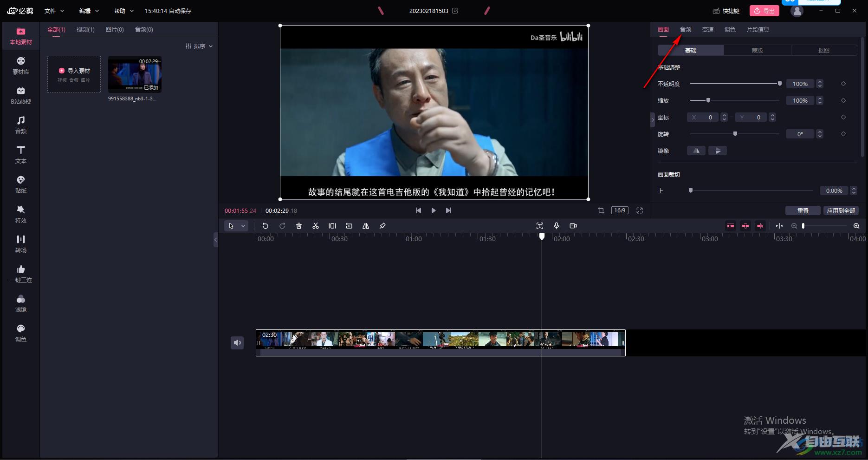Screen dimensions: 868x460
Task: Click the mirror flip icon in timeline toolbar
Action: (x=366, y=226)
